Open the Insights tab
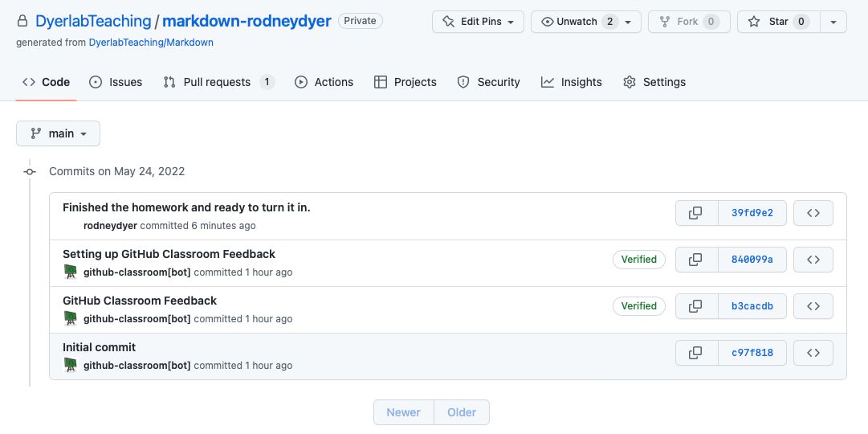This screenshot has height=434, width=868. (x=571, y=82)
